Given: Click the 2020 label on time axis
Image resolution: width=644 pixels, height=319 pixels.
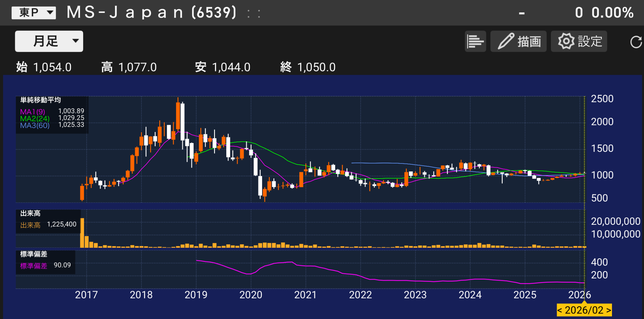Looking at the screenshot, I should [x=251, y=295].
